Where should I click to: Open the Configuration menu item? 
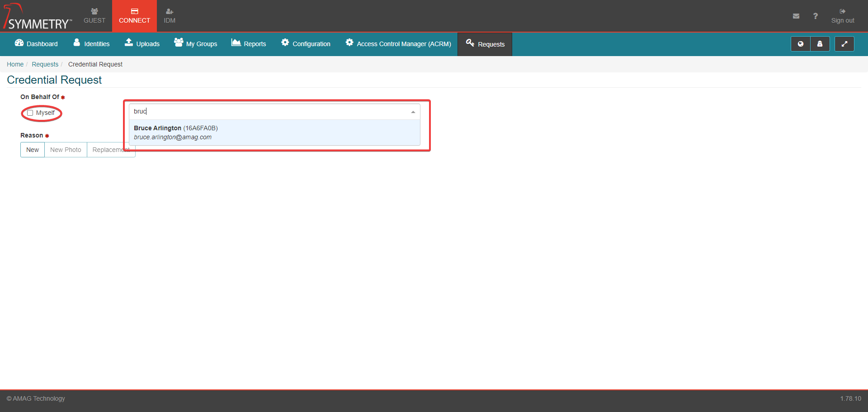(306, 44)
